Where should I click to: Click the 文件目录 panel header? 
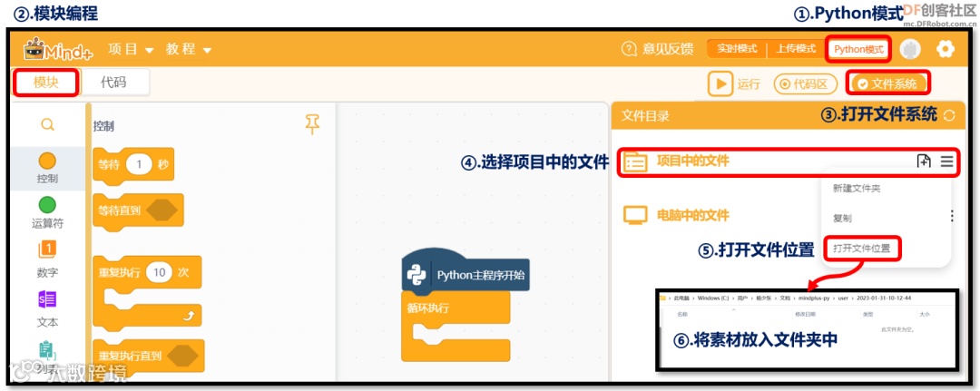click(789, 115)
